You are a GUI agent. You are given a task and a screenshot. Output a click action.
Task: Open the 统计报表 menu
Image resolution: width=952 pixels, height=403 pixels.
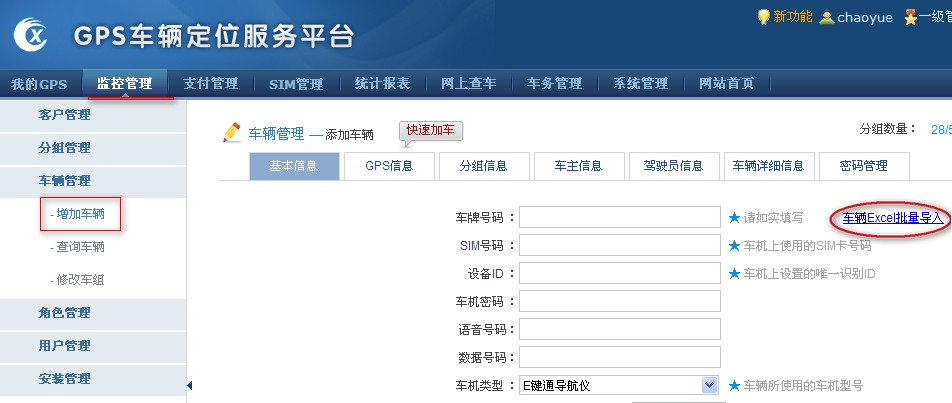click(x=382, y=83)
